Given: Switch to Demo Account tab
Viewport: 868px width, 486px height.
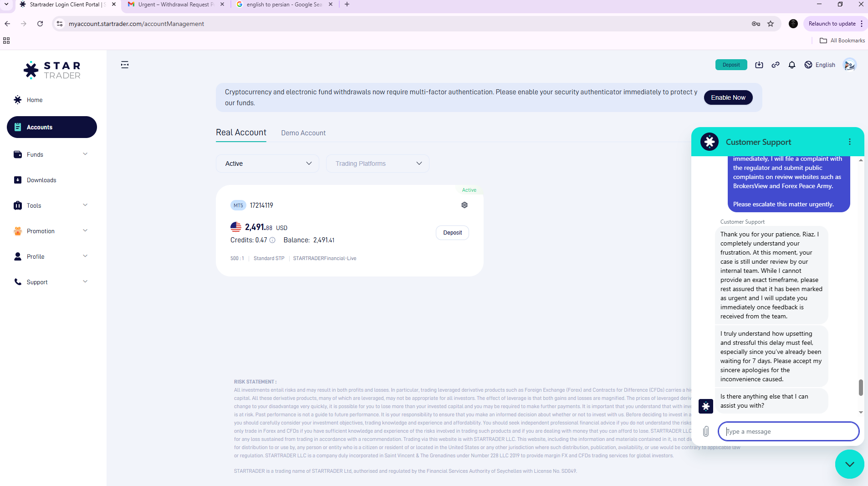Looking at the screenshot, I should [303, 133].
